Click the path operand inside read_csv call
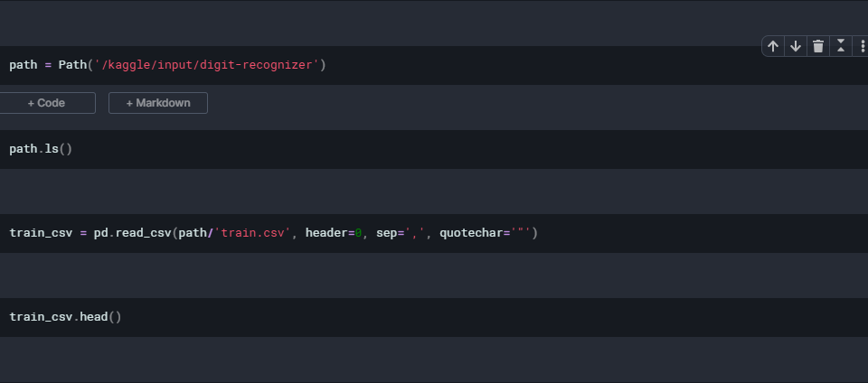The width and height of the screenshot is (868, 383). pos(193,233)
